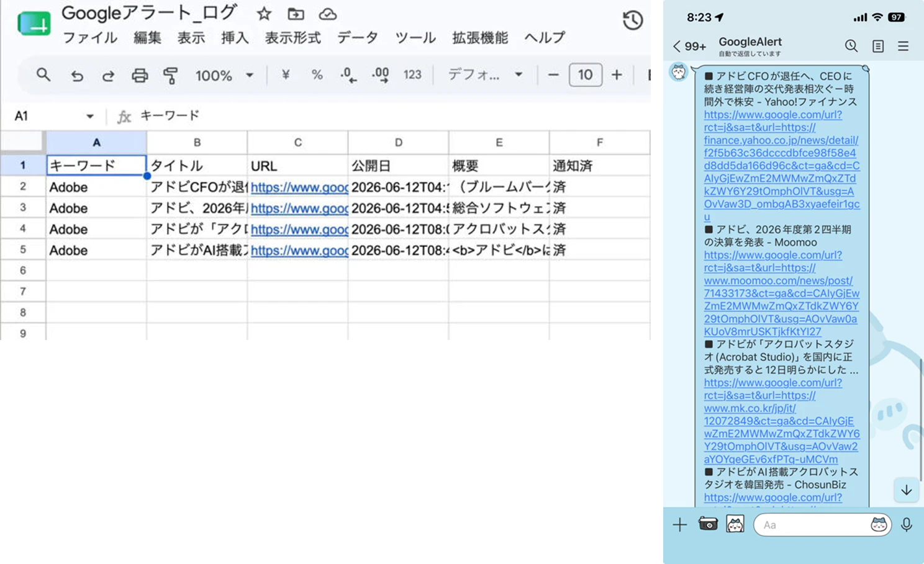924x564 pixels.
Task: Select cell A3 containing Adobe
Action: 96,208
